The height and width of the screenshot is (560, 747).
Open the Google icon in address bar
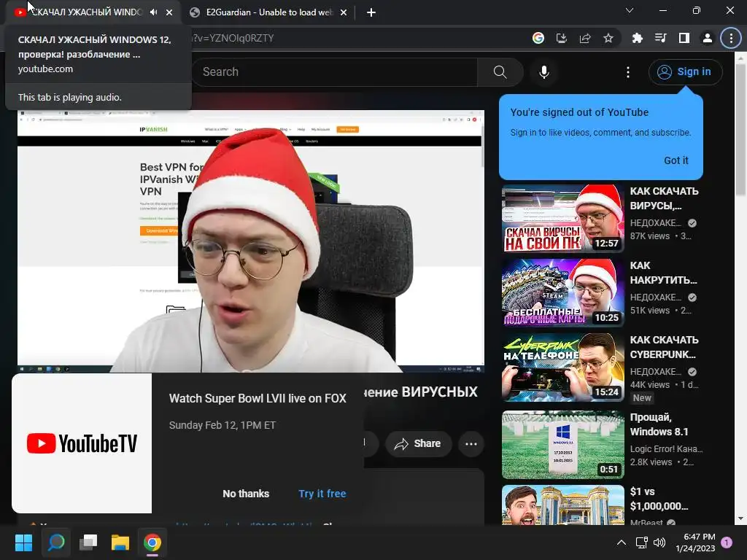[x=538, y=38]
